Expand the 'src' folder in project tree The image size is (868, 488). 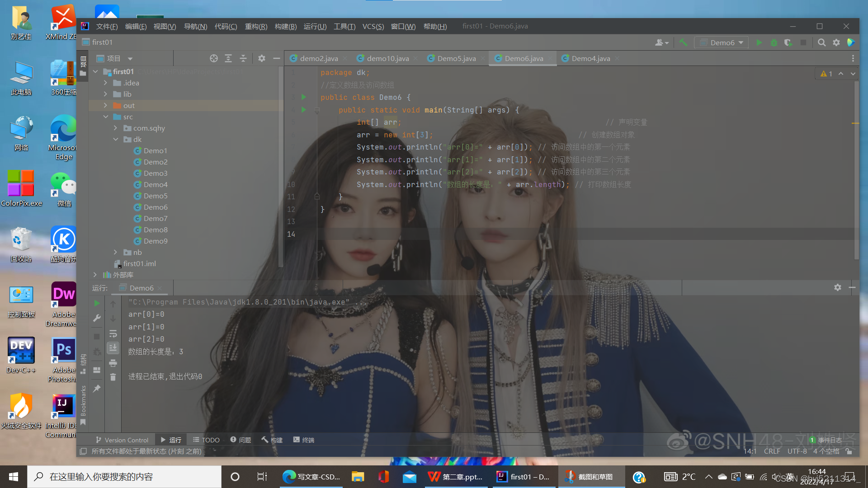tap(106, 116)
